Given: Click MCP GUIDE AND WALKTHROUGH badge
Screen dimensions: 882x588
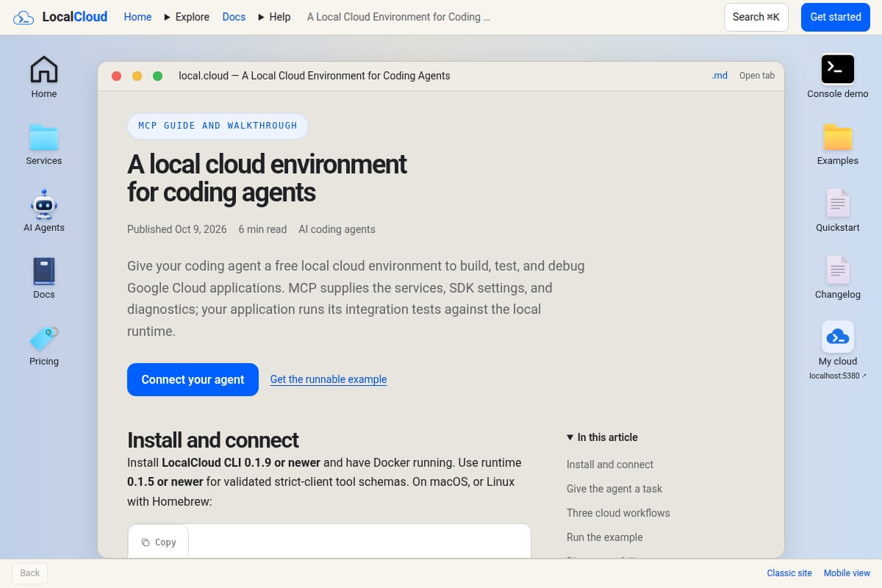Looking at the screenshot, I should click(218, 126).
